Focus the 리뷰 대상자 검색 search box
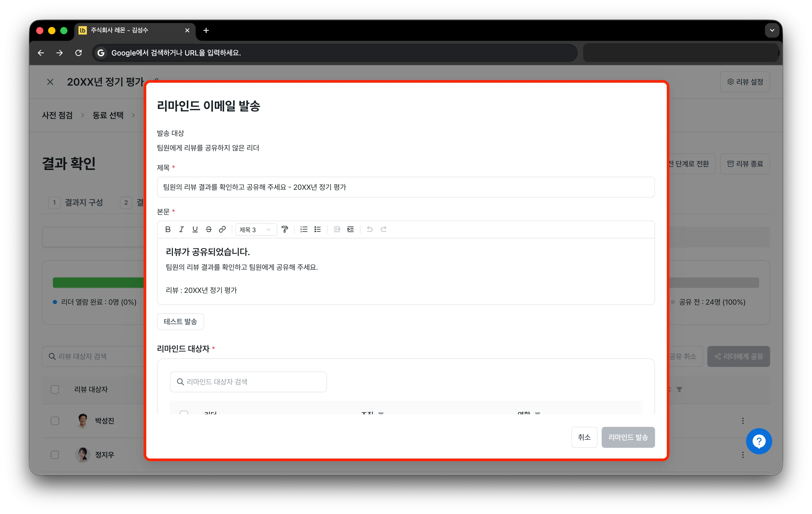 tap(93, 356)
